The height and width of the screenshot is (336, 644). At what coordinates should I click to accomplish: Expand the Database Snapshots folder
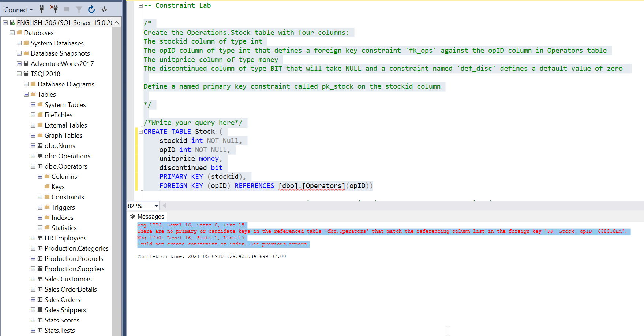click(x=19, y=53)
